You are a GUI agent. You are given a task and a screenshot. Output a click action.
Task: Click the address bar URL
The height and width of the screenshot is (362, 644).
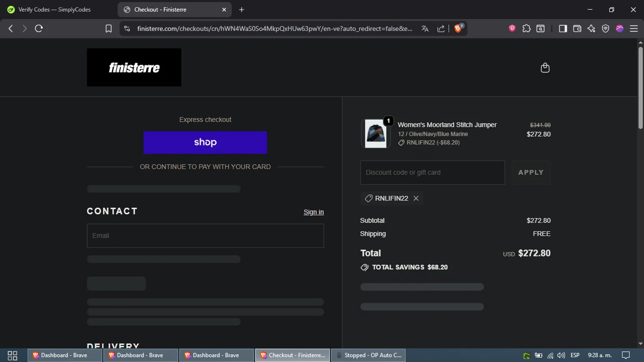point(275,28)
